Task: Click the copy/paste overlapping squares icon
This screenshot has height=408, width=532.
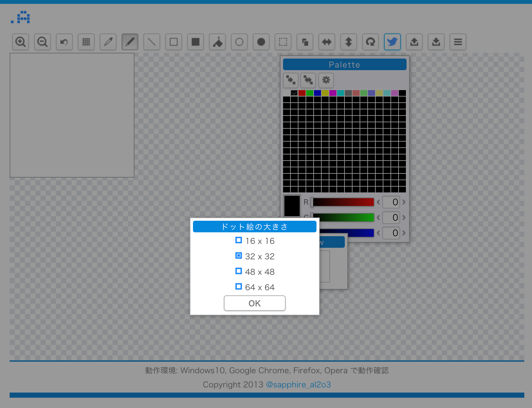Action: [x=305, y=42]
